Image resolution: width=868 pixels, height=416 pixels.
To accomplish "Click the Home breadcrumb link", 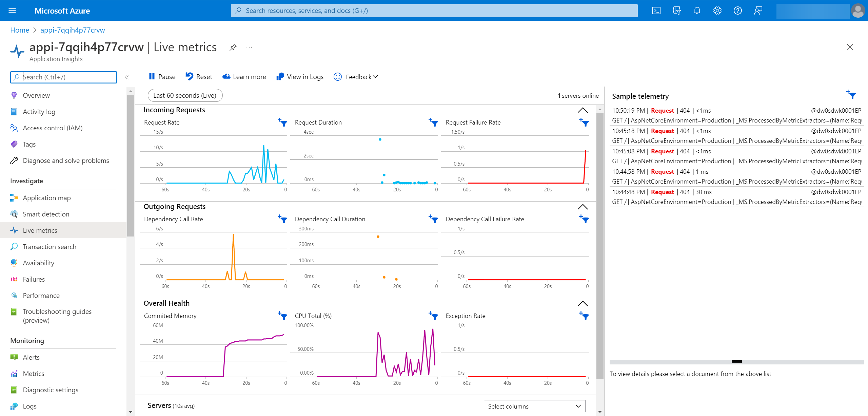I will coord(20,30).
